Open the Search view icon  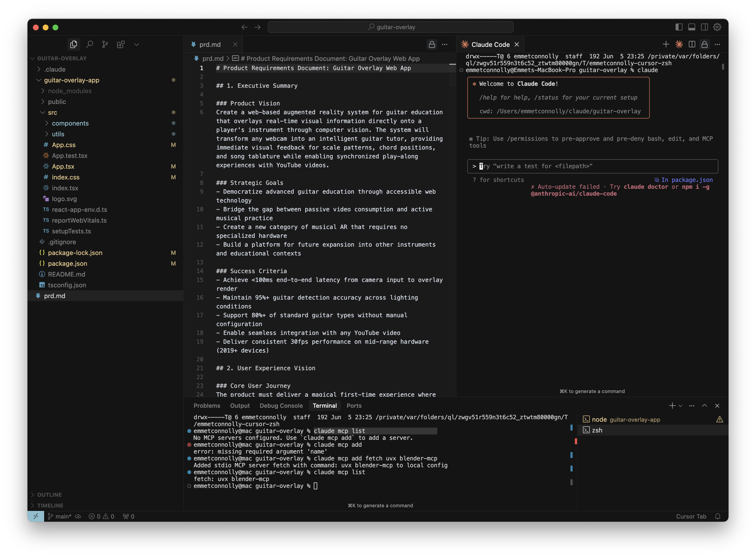(89, 44)
